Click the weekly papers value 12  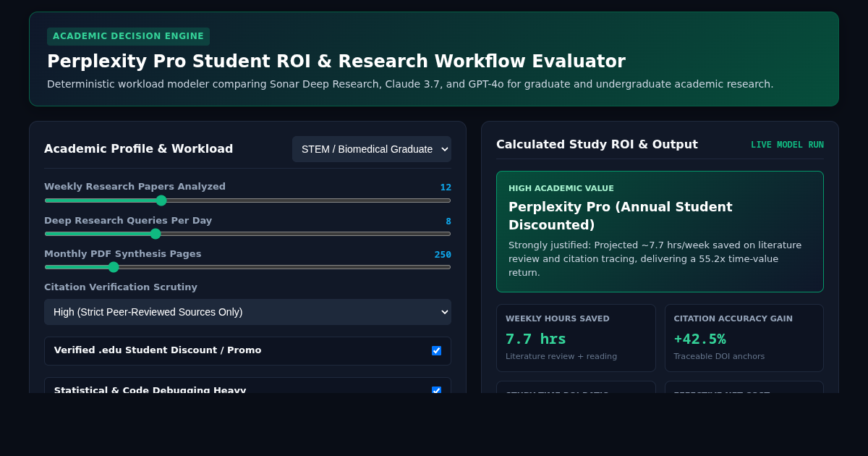446,187
